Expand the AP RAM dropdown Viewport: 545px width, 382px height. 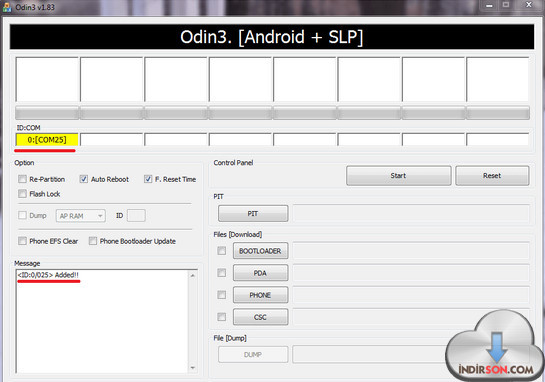point(81,216)
